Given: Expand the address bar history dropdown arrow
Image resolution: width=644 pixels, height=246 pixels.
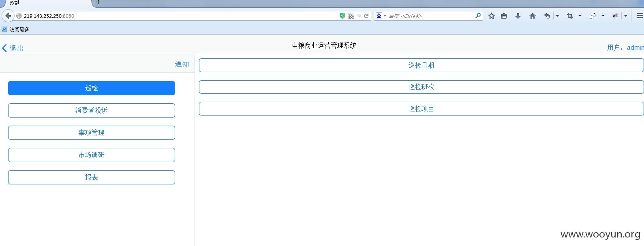Looking at the screenshot, I should (x=359, y=16).
